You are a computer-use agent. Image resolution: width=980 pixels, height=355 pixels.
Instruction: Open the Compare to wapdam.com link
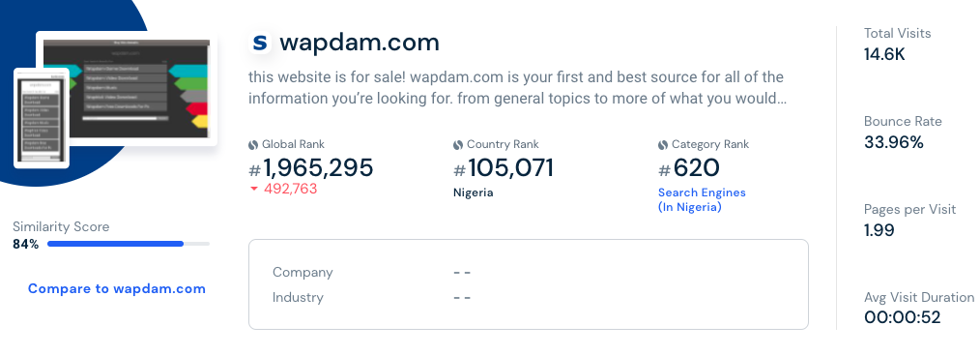point(117,289)
